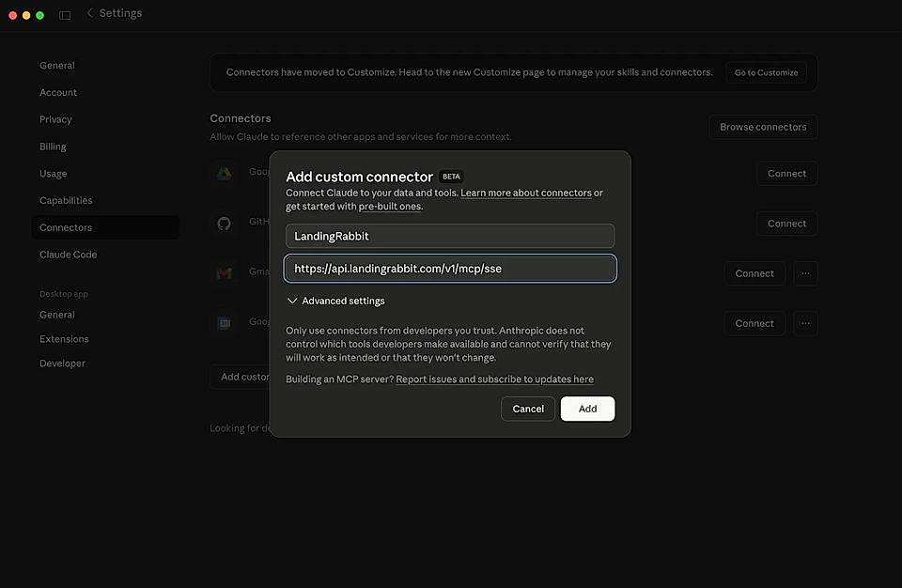Switch to the Developer section
The image size is (902, 588).
(62, 363)
